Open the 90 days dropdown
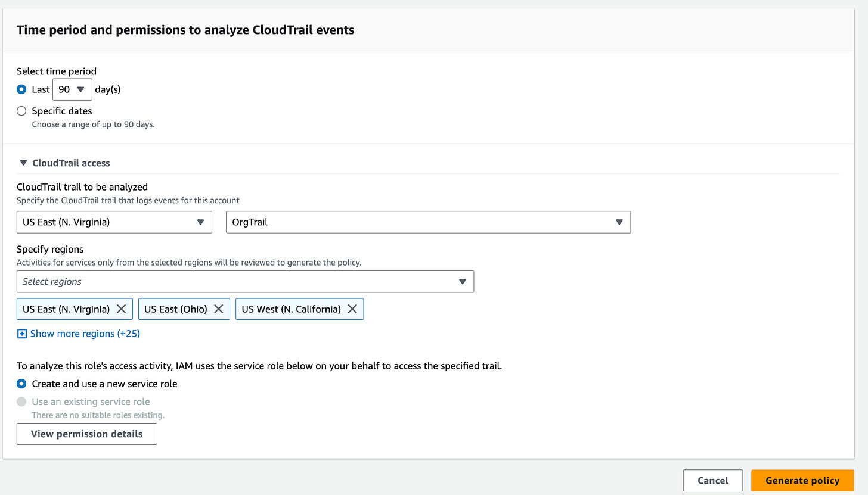868x495 pixels. click(72, 89)
